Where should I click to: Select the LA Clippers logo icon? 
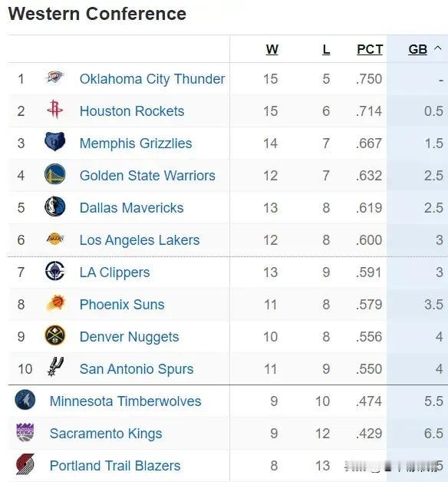[x=54, y=270]
